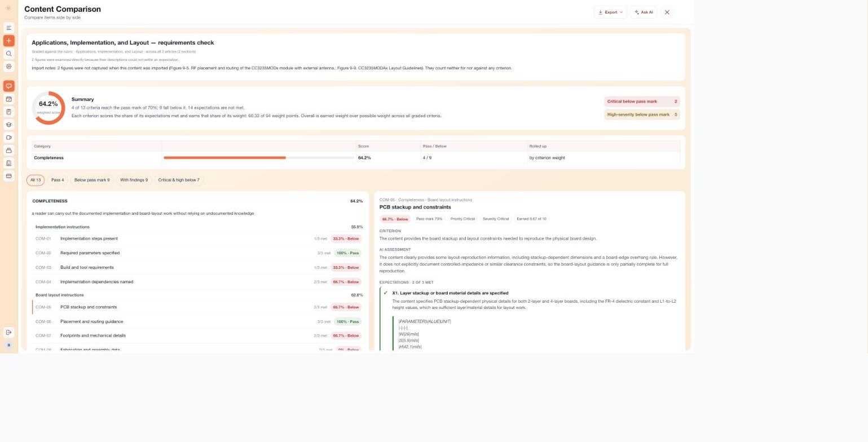Open the Export dropdown
Screen dimensions: 868x442
[610, 12]
